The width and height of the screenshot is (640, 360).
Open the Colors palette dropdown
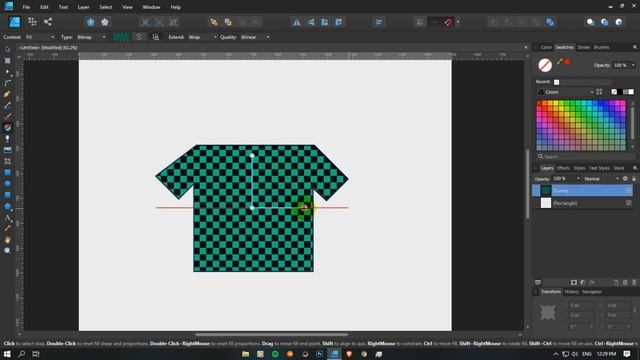566,92
